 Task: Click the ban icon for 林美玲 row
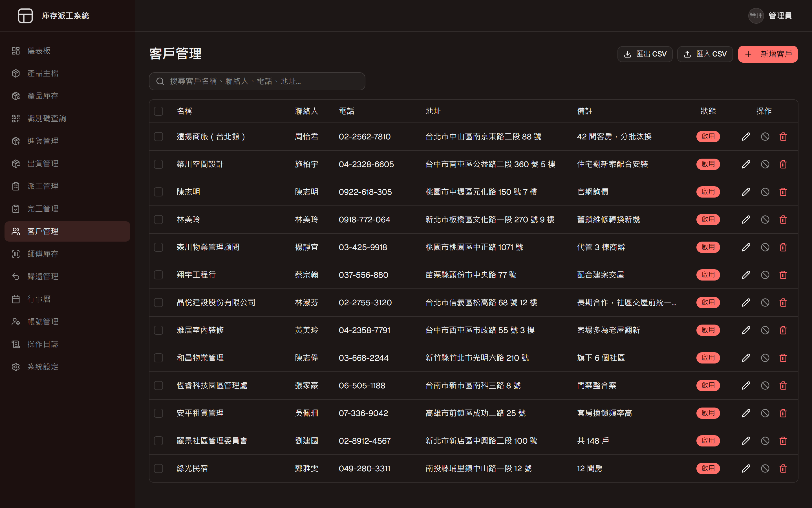click(765, 220)
